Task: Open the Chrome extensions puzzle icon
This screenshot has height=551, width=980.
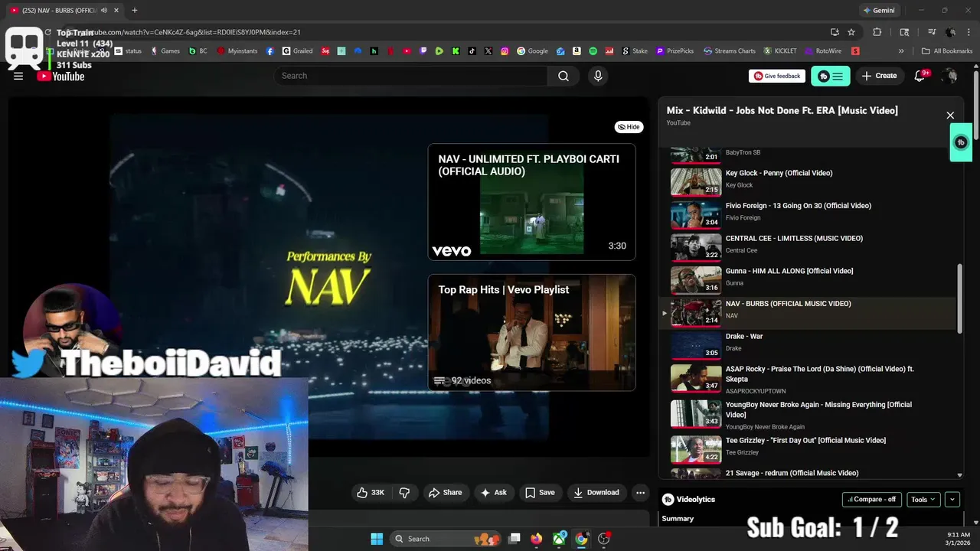Action: point(877,32)
